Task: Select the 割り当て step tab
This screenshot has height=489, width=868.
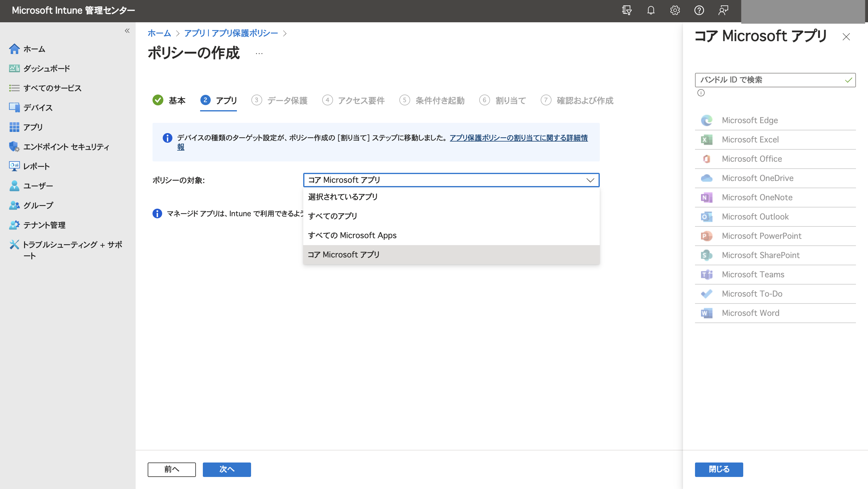Action: pos(503,100)
